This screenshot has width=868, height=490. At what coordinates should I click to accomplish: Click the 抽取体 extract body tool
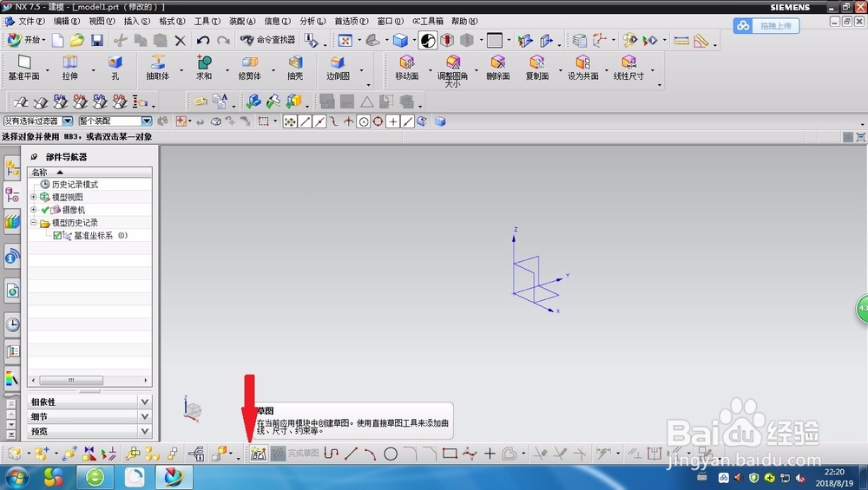click(x=158, y=68)
